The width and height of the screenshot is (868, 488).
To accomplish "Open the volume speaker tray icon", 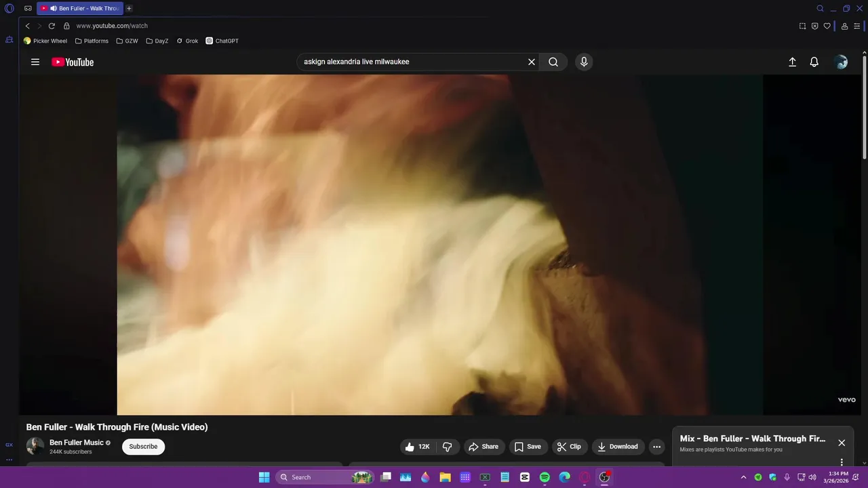I will tap(812, 477).
